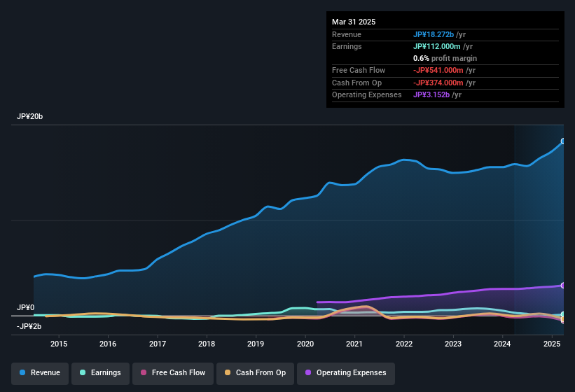The image size is (575, 392).
Task: Click the -JP¥2b y-axis label
Action: [x=29, y=326]
